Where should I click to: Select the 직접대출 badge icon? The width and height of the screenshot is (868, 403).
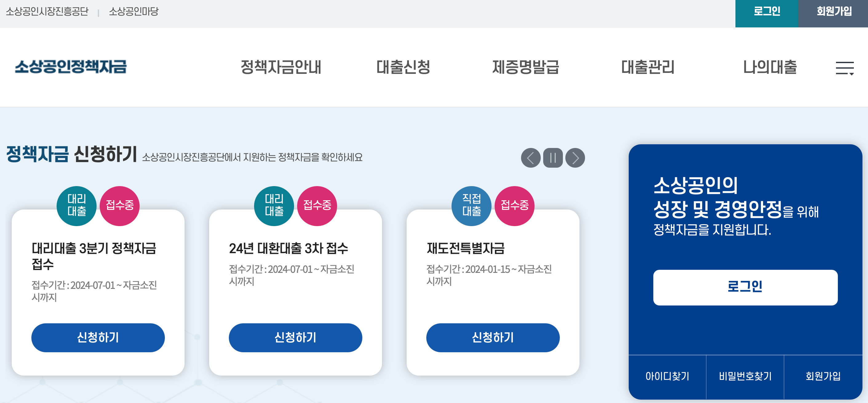[472, 205]
